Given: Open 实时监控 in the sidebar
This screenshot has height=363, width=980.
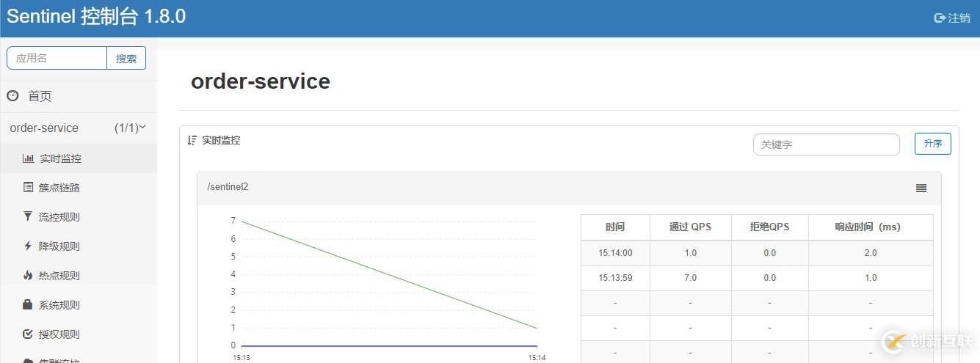Looking at the screenshot, I should 60,158.
